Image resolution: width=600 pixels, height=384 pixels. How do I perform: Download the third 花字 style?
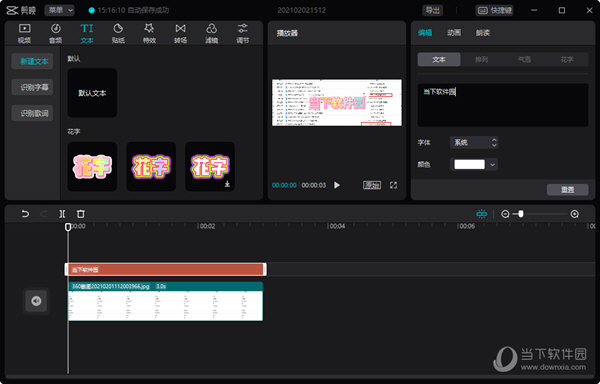click(x=227, y=184)
